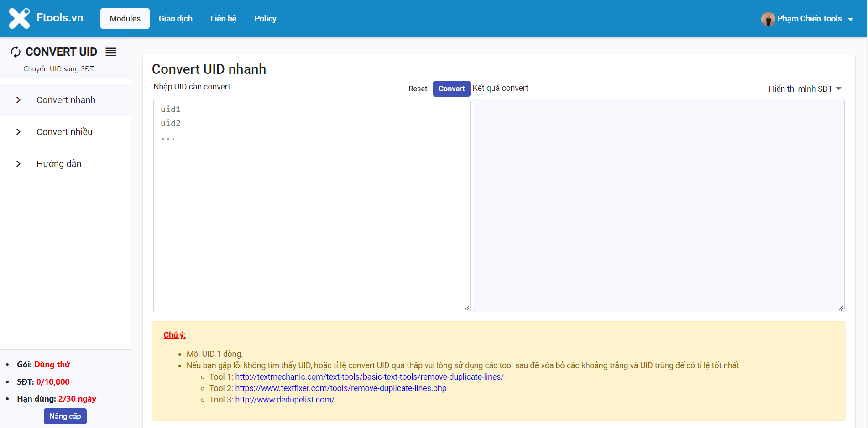
Task: Click the Kết quả convert label
Action: 500,88
